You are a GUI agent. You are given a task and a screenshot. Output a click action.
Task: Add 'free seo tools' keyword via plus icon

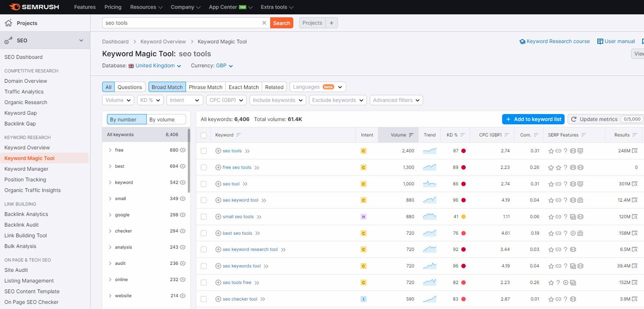coord(218,167)
